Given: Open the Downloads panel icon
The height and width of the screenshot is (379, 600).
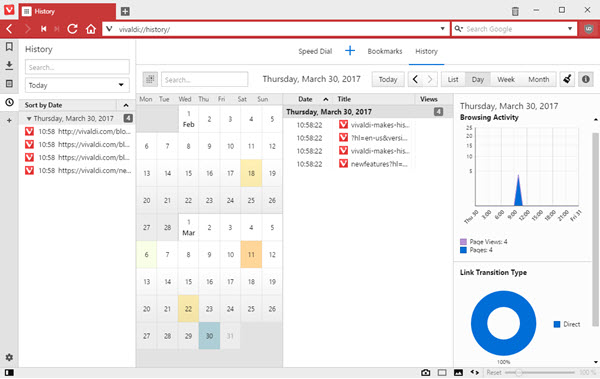Looking at the screenshot, I should (9, 65).
